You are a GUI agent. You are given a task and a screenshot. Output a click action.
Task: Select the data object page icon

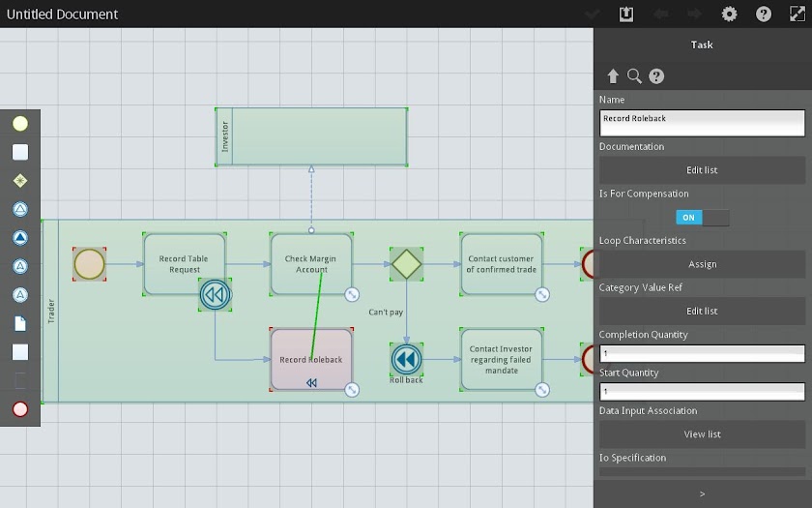(20, 323)
